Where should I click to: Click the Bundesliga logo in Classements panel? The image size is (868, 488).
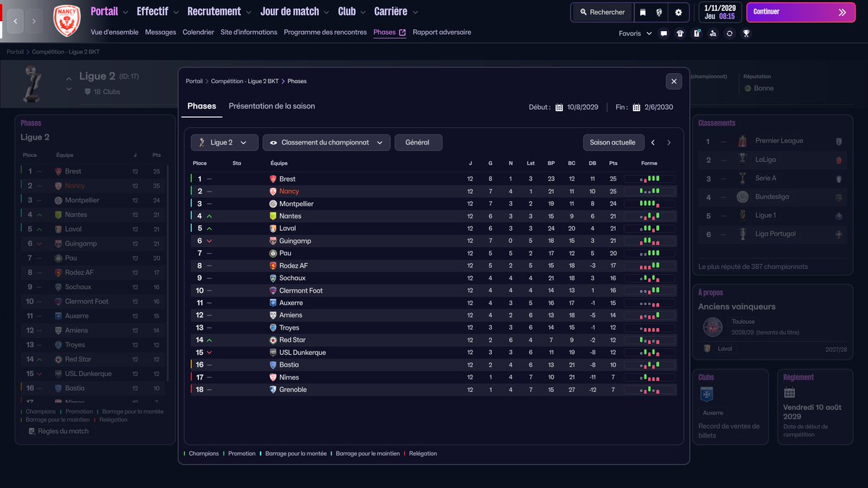click(742, 197)
